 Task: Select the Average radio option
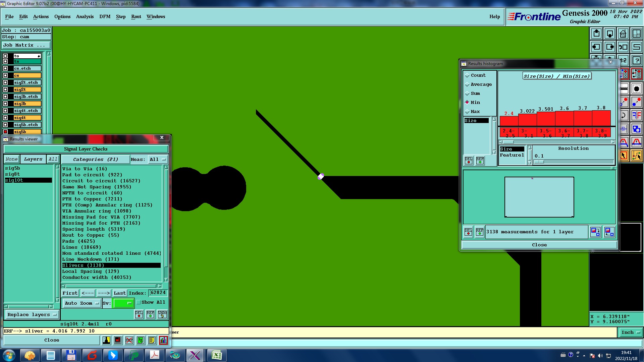(x=478, y=84)
